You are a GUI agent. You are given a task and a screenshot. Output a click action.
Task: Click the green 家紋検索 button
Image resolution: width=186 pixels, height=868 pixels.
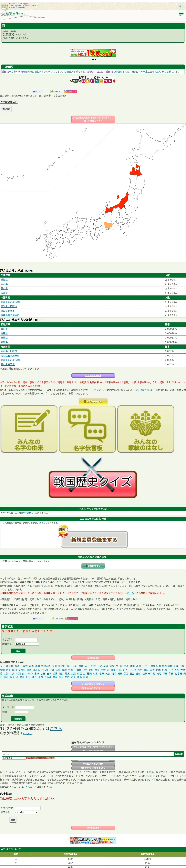click(x=18, y=719)
